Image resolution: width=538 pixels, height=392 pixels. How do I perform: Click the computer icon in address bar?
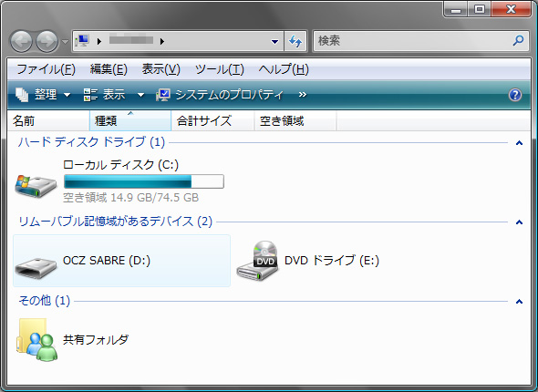(82, 41)
